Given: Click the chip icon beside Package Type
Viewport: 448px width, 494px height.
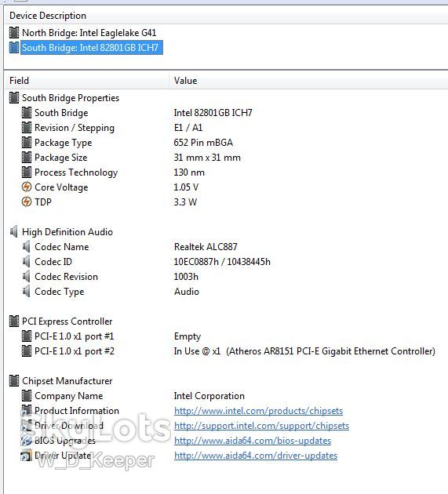Looking at the screenshot, I should point(27,142).
